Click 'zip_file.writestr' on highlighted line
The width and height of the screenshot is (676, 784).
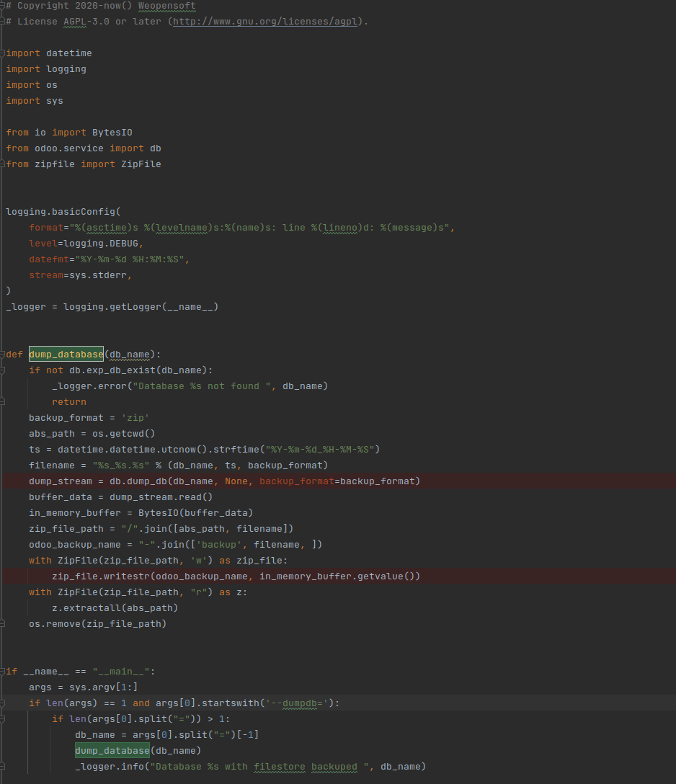pyautogui.click(x=100, y=576)
